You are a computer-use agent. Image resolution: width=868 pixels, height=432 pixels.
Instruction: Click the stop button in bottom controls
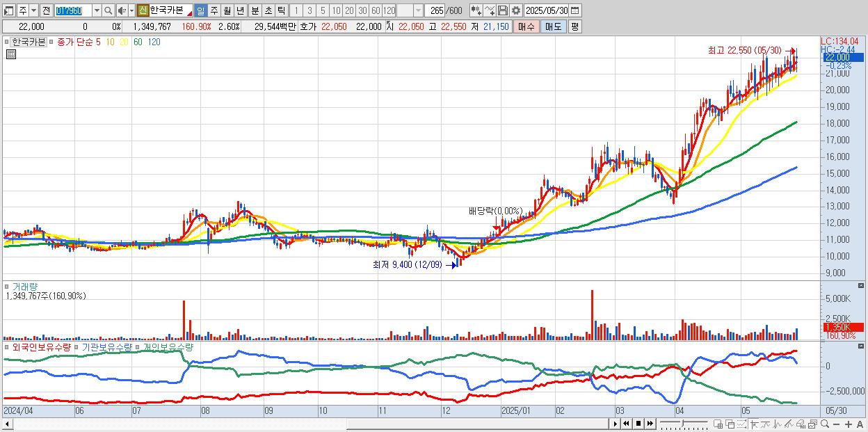click(638, 424)
